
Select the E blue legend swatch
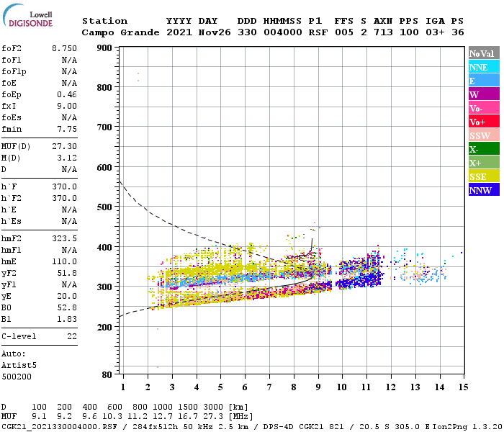coord(484,81)
